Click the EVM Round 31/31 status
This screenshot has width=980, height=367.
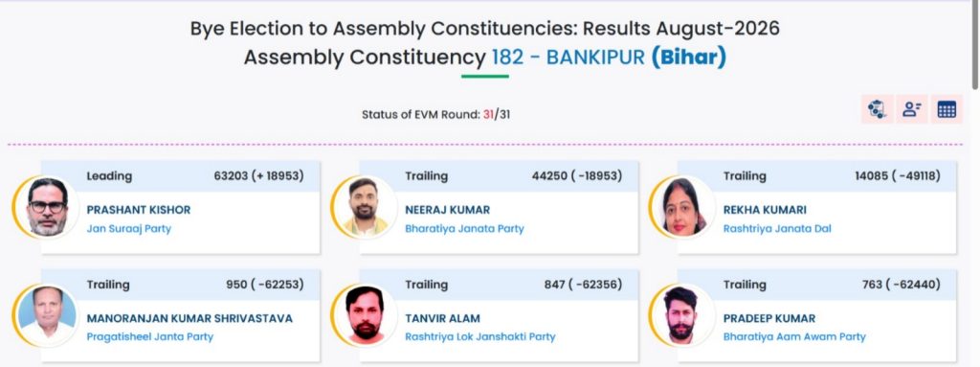[x=435, y=115]
